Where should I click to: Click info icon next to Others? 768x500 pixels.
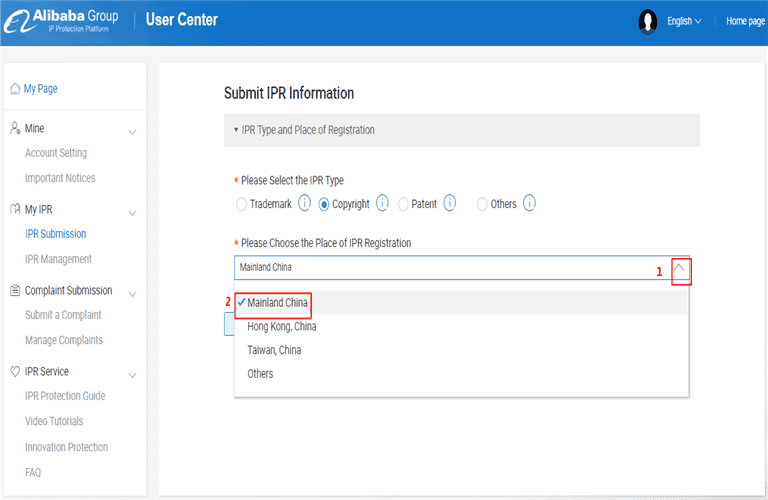[529, 204]
